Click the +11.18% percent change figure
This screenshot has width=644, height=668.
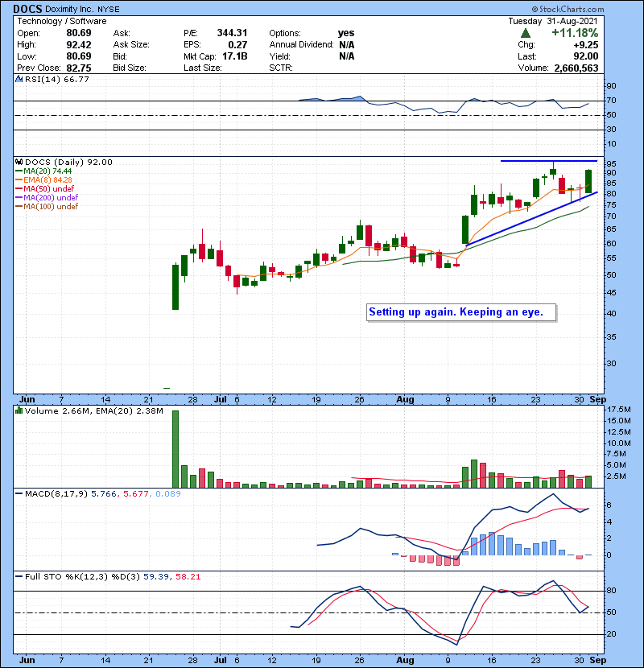click(575, 33)
